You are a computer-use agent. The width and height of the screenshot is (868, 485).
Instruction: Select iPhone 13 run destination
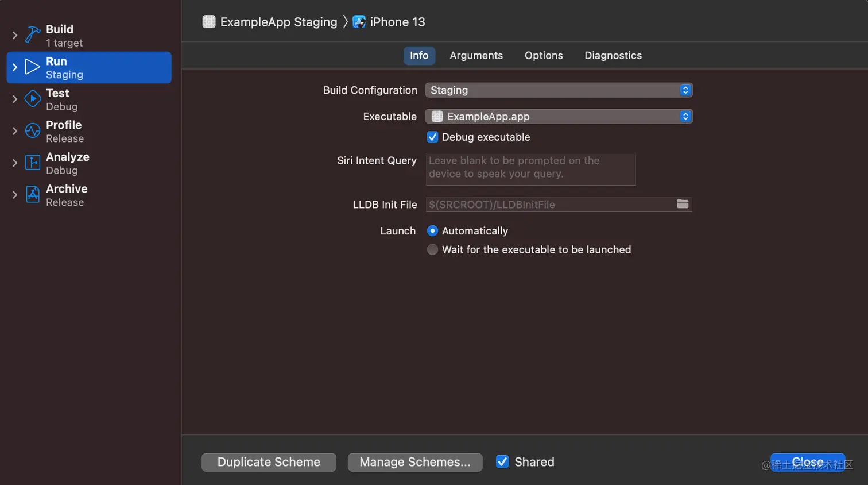coord(389,22)
